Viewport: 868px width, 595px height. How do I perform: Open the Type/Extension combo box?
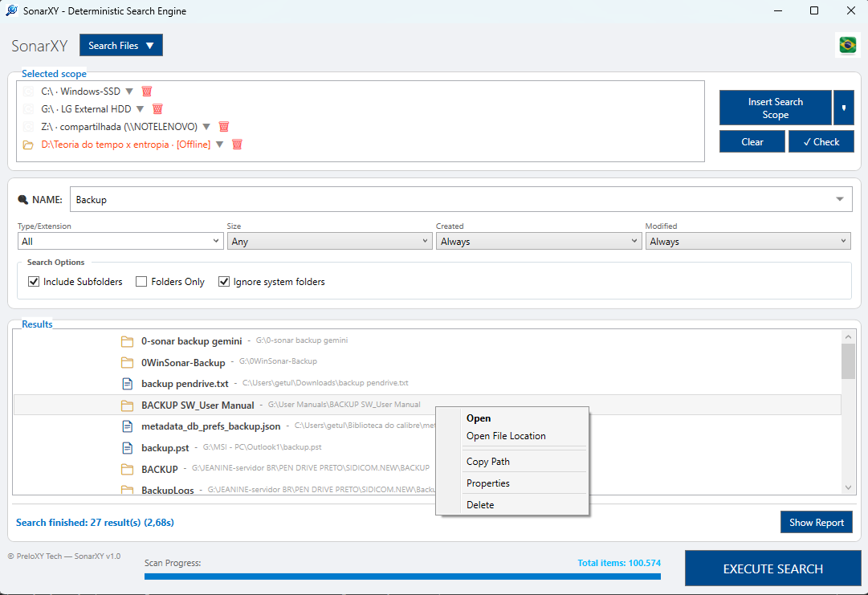pos(120,242)
